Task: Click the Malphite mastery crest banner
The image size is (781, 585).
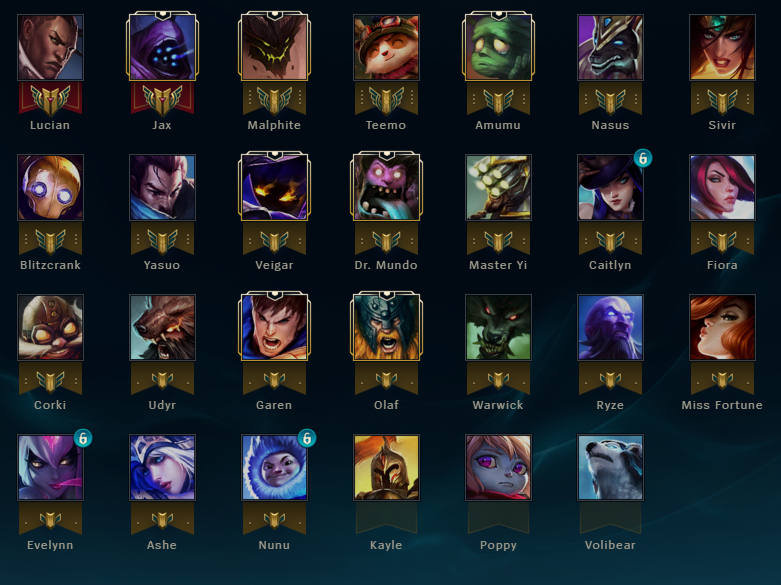Action: [x=274, y=100]
